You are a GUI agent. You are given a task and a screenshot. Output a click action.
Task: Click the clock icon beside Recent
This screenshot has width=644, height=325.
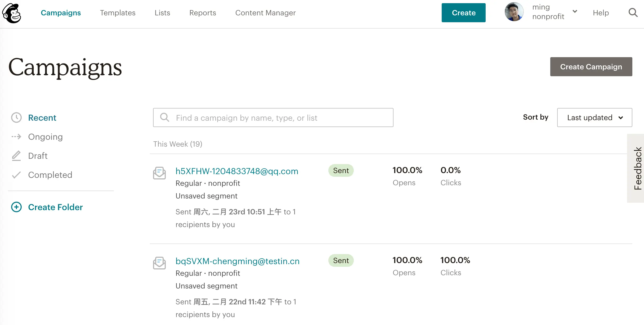pyautogui.click(x=16, y=118)
